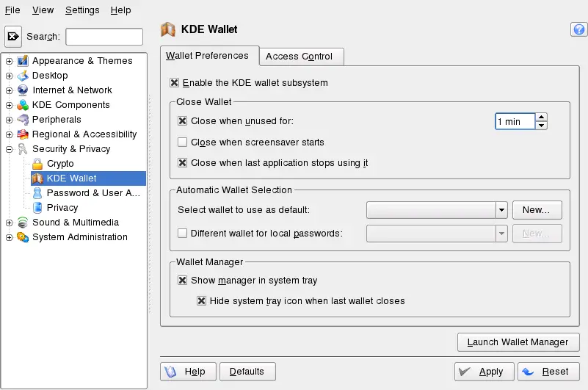Check Different wallet for local passwords
This screenshot has width=588, height=390.
tap(183, 234)
